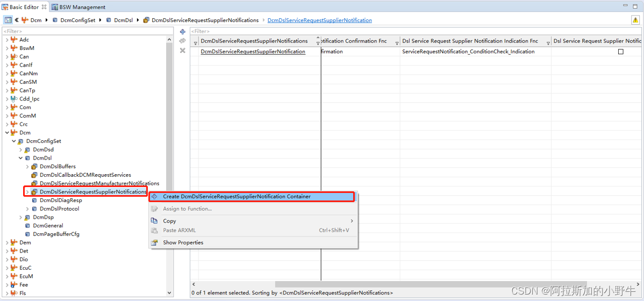Expand the Dem tree node
This screenshot has width=644, height=301.
(x=7, y=243)
